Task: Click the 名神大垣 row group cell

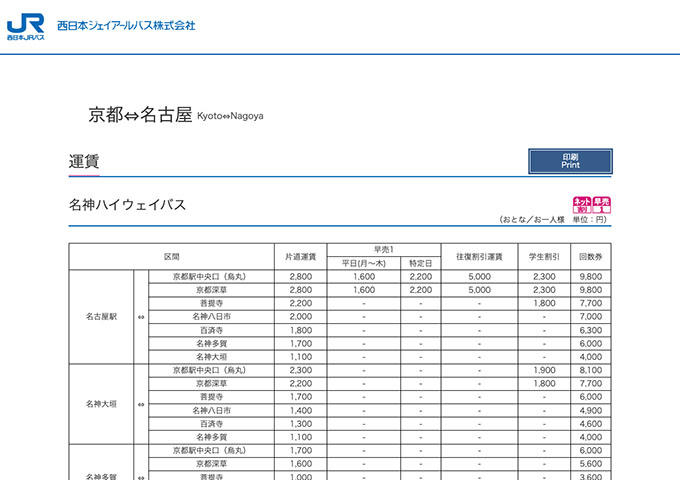Action: tap(101, 404)
